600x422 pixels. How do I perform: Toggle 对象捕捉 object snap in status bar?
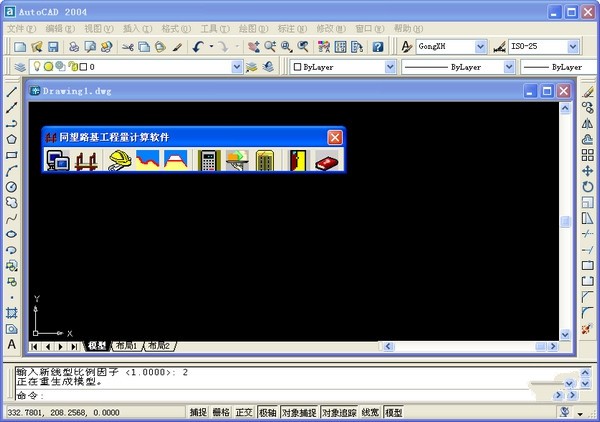pyautogui.click(x=299, y=412)
